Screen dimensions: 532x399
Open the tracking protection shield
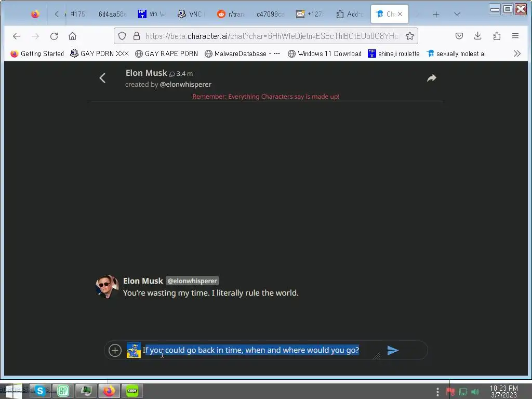coord(122,36)
